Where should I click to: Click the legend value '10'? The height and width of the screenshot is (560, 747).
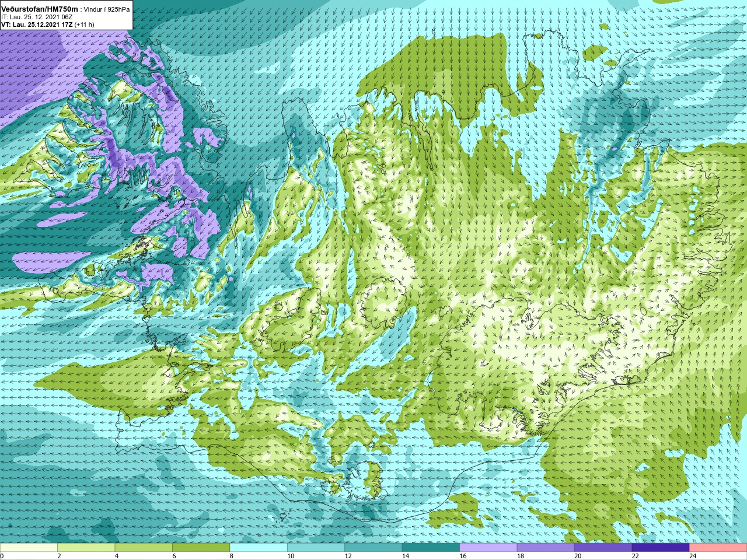(291, 556)
